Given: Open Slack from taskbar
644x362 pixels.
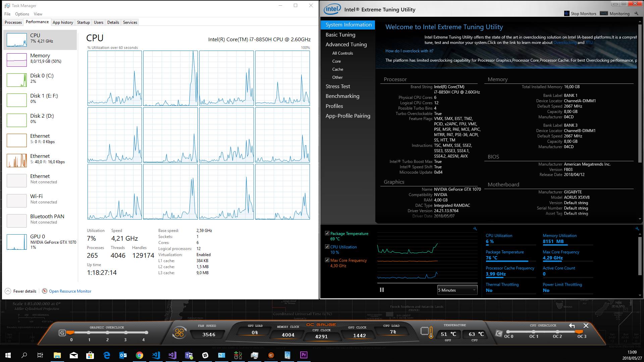Looking at the screenshot, I should tap(205, 355).
